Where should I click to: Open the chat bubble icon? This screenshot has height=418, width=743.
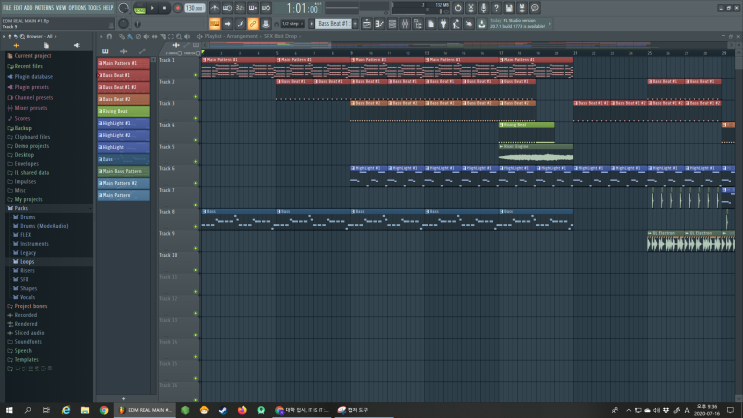535,8
